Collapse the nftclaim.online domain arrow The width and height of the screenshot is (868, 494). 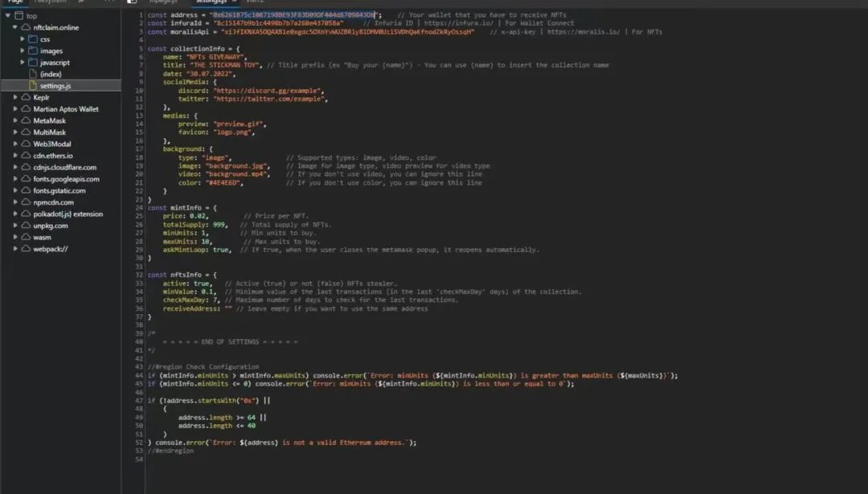[15, 27]
